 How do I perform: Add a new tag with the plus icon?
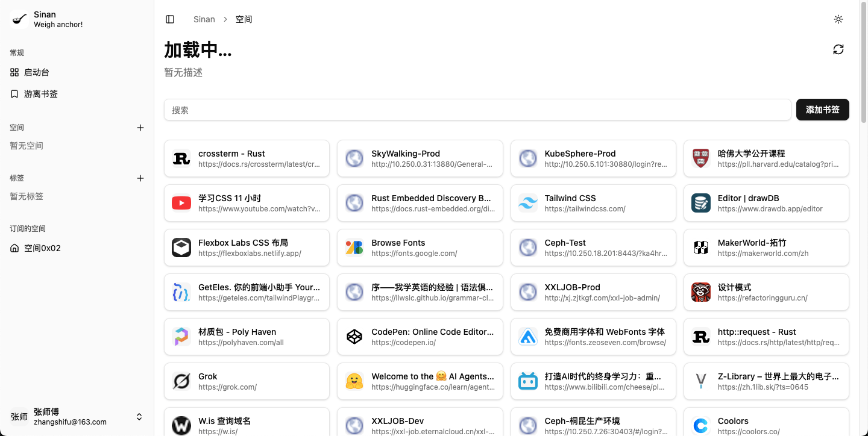(140, 178)
